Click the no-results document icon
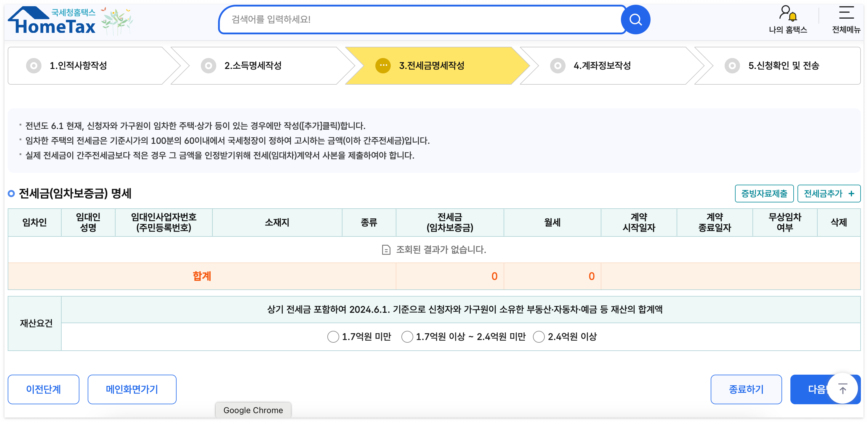868x422 pixels. (386, 250)
